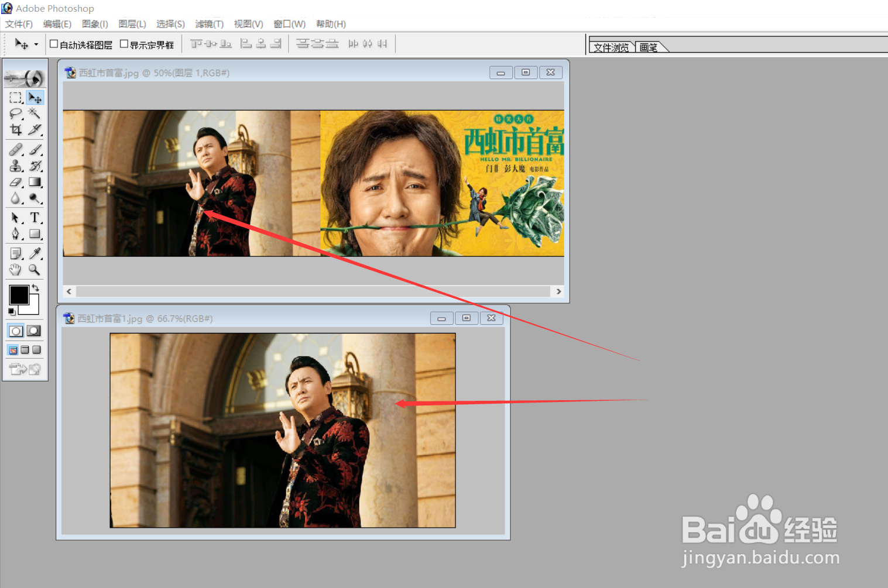Select the Clone Stamp tool
Screen dimensions: 888x588
coord(16,166)
